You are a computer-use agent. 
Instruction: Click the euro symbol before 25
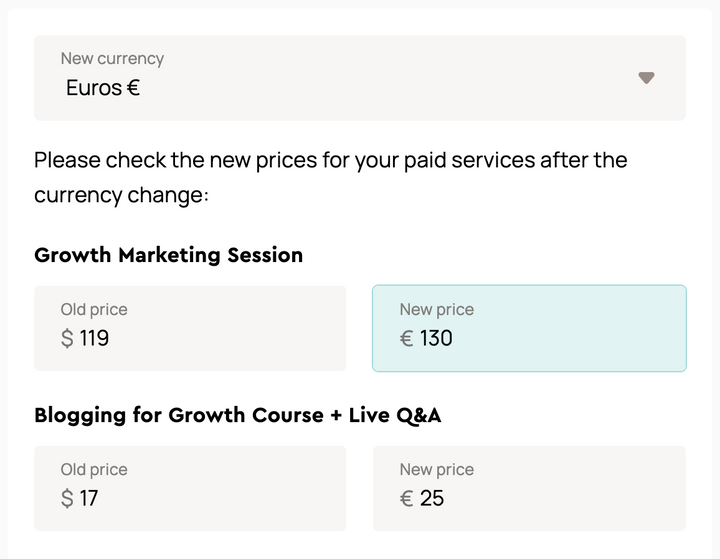[406, 499]
